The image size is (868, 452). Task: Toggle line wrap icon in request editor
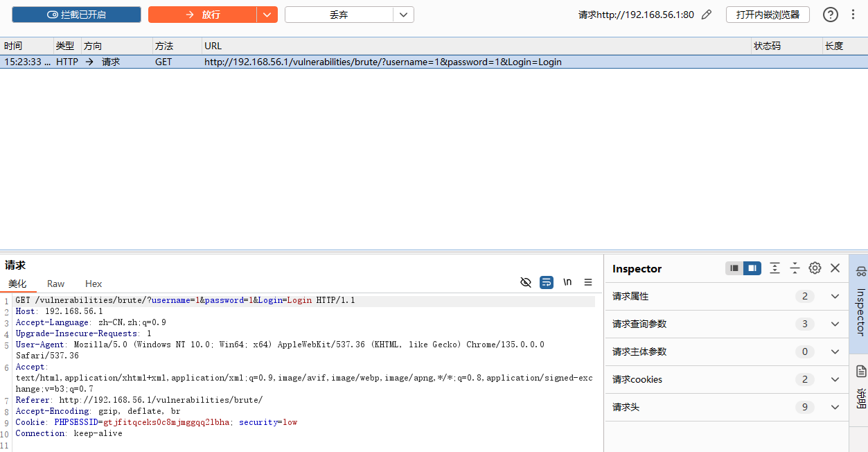coord(547,282)
